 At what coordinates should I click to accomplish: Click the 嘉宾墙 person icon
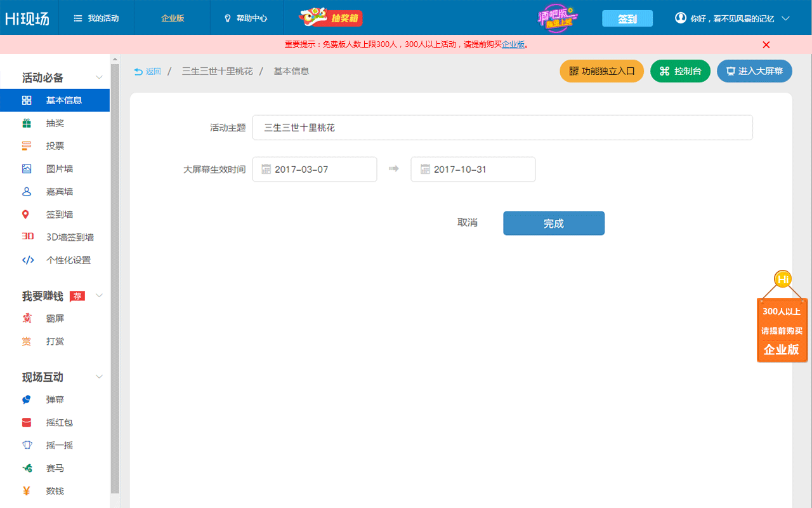pos(26,192)
